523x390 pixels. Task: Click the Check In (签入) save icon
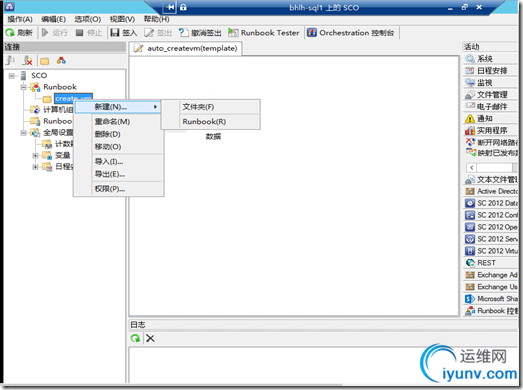point(115,33)
